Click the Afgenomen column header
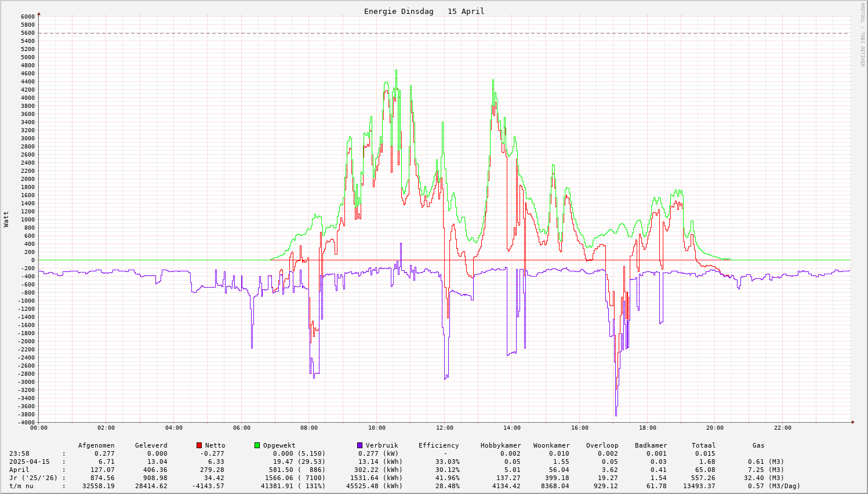This screenshot has height=494, width=868. (96, 445)
